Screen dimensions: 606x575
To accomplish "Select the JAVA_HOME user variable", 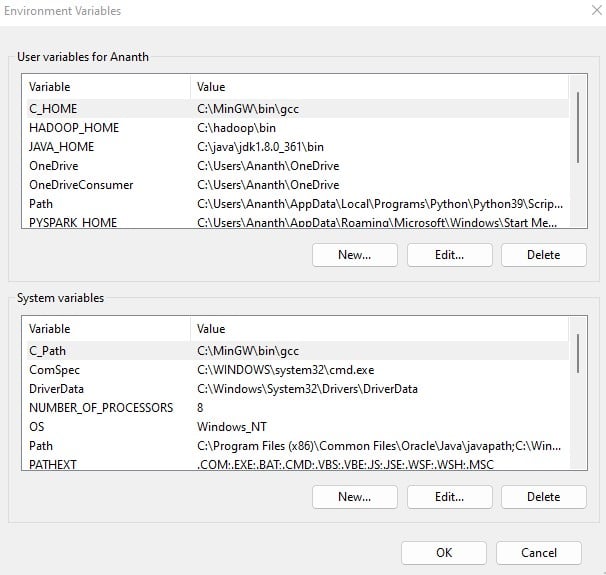I will pos(298,146).
